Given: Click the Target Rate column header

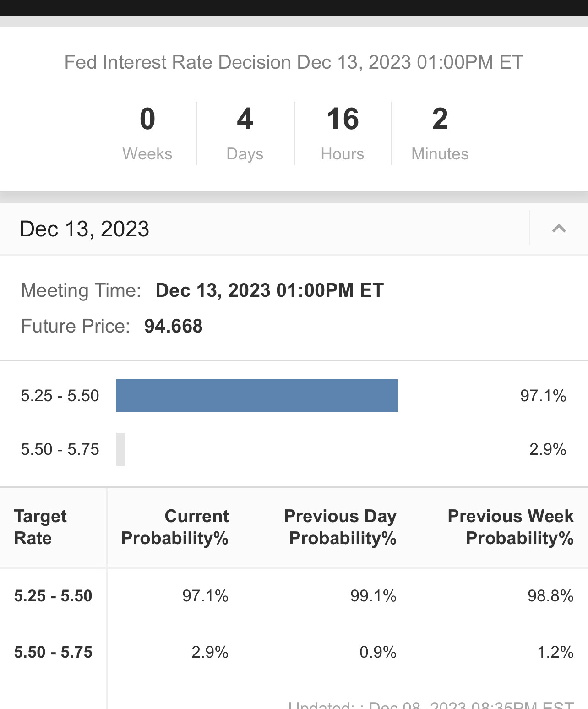Looking at the screenshot, I should point(40,527).
